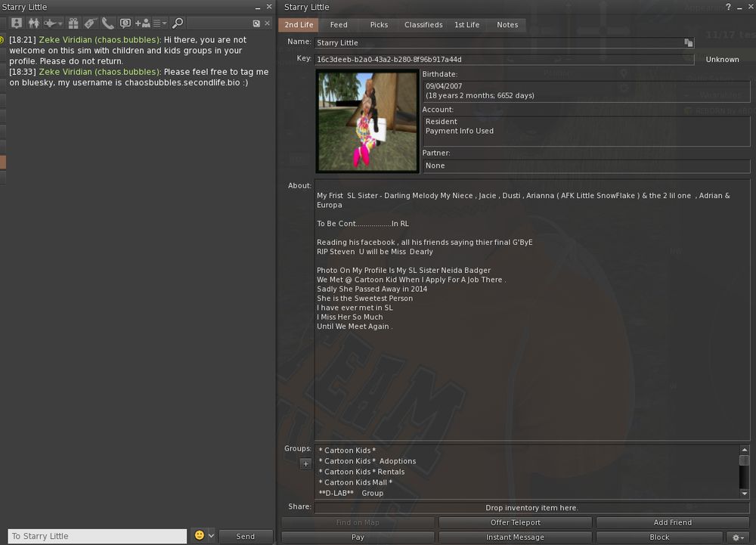
Task: Open the Feed tab
Action: (339, 25)
